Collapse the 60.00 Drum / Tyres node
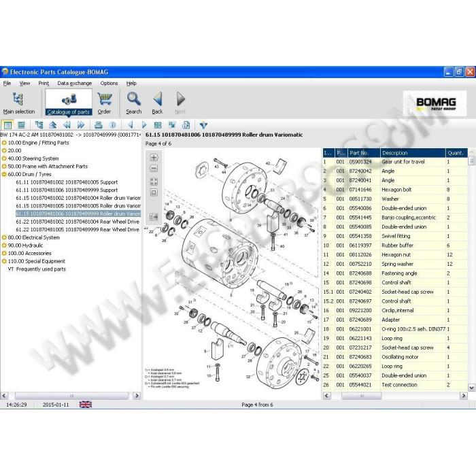 (4, 174)
